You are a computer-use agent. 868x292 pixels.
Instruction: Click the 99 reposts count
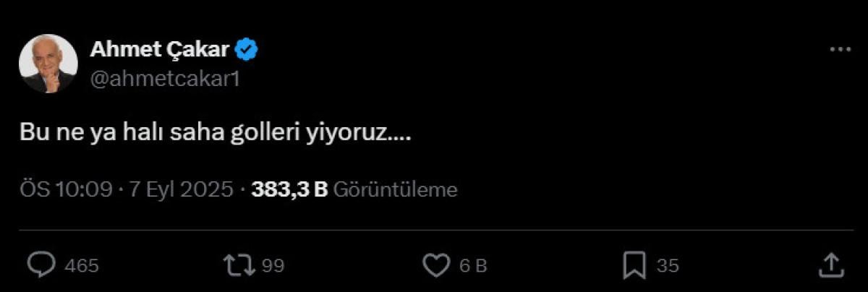tap(273, 267)
